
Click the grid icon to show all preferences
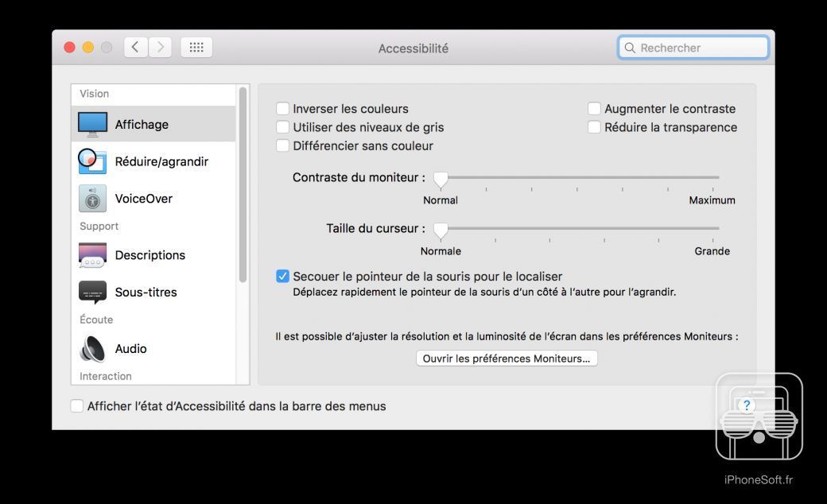196,46
